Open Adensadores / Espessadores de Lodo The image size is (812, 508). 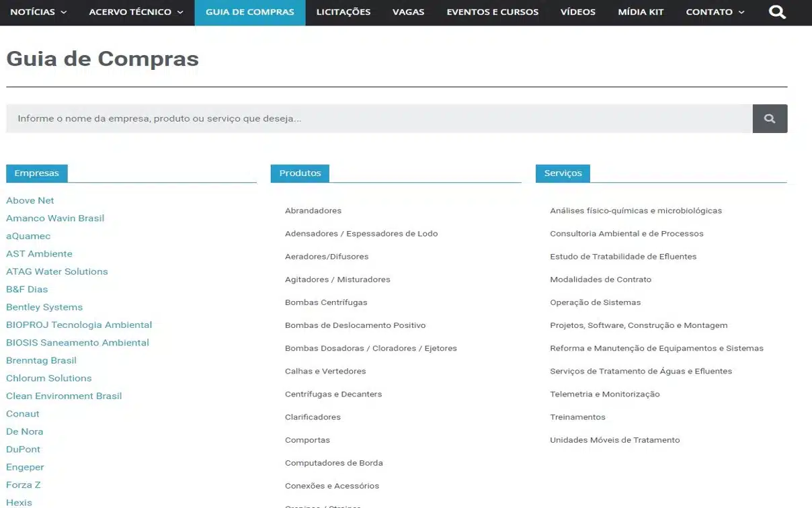pos(362,234)
